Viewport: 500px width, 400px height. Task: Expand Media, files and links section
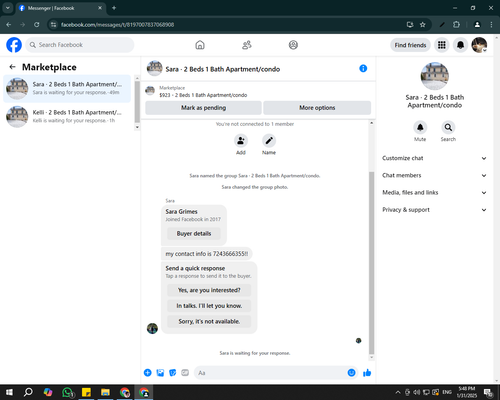pos(434,193)
